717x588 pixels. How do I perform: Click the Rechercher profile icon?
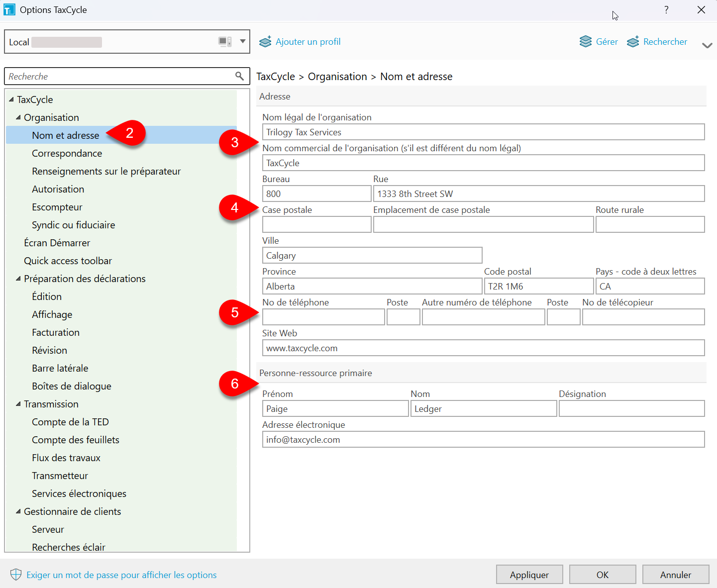[x=633, y=41]
